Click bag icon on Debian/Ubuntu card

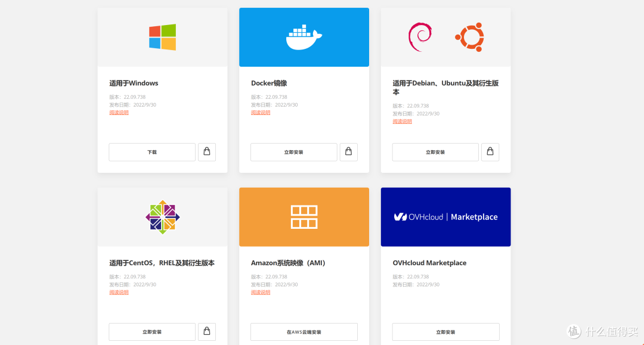[x=490, y=152]
